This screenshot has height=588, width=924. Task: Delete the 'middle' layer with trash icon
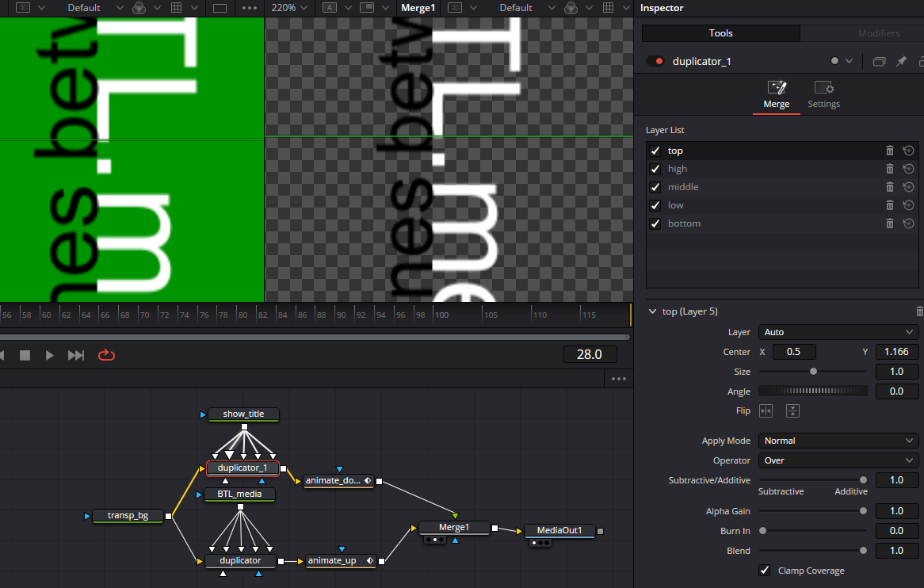pyautogui.click(x=890, y=187)
